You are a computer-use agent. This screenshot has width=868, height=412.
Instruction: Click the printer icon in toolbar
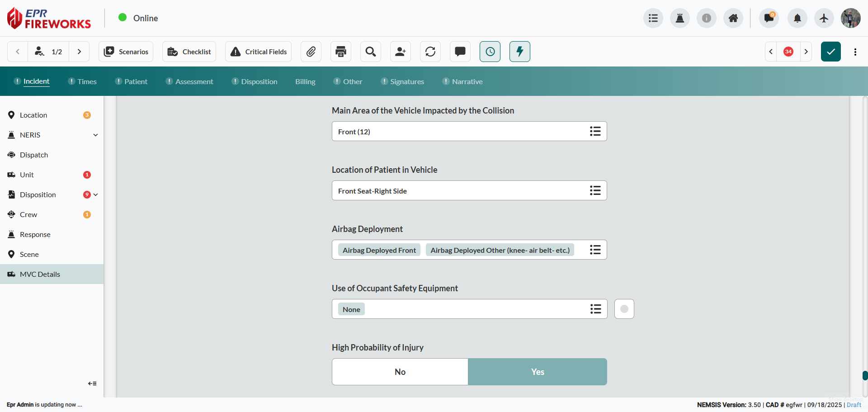coord(341,52)
